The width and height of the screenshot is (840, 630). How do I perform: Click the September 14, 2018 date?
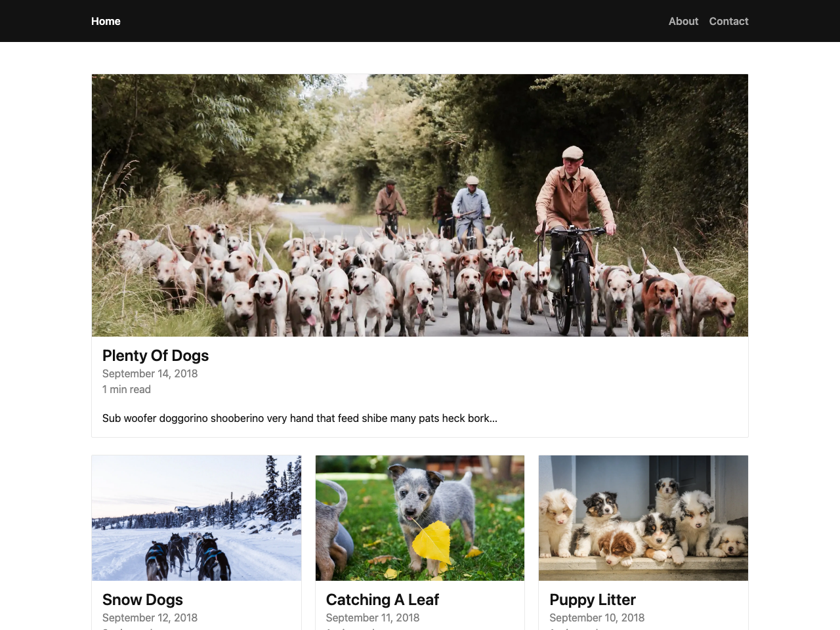(150, 373)
